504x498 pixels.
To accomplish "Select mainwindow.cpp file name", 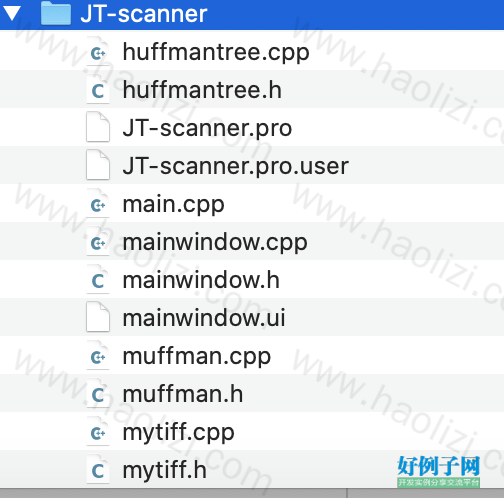I will 215,243.
